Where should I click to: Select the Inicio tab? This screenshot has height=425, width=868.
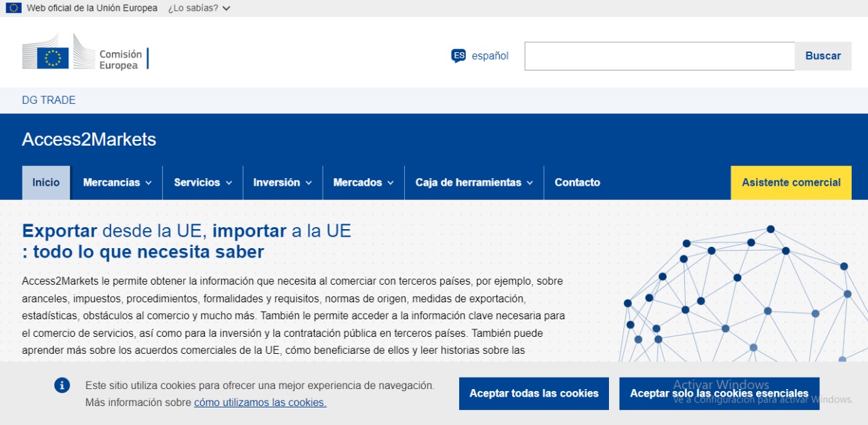(x=45, y=182)
